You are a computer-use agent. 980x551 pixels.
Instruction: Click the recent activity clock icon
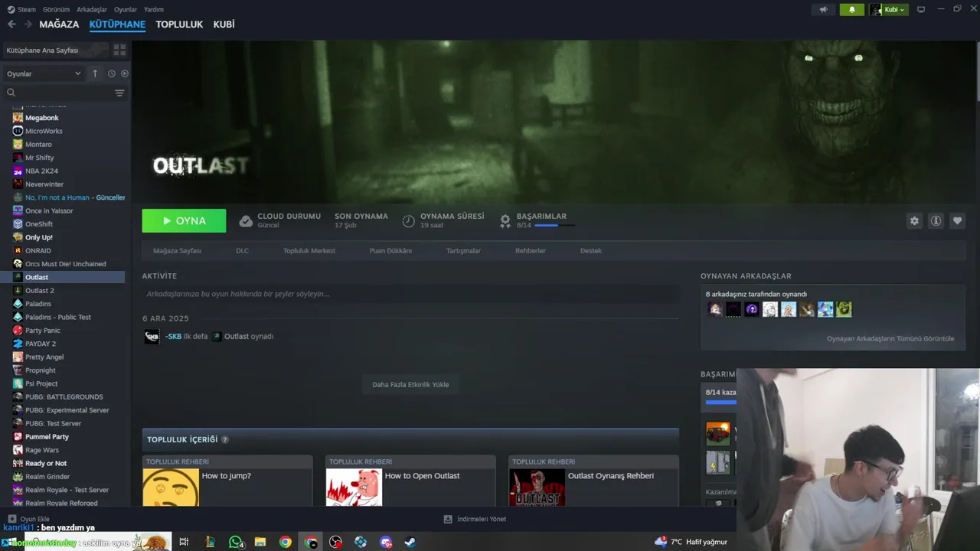click(x=112, y=73)
